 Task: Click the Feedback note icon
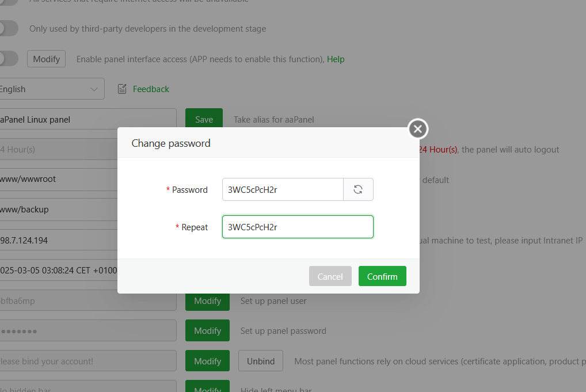click(122, 89)
